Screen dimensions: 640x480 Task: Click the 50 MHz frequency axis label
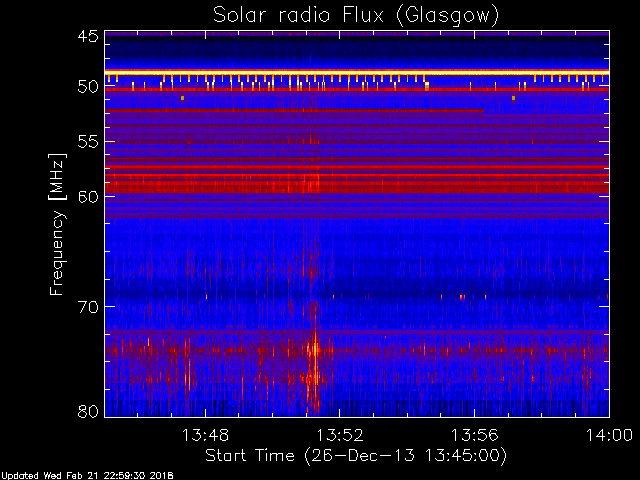tap(88, 87)
